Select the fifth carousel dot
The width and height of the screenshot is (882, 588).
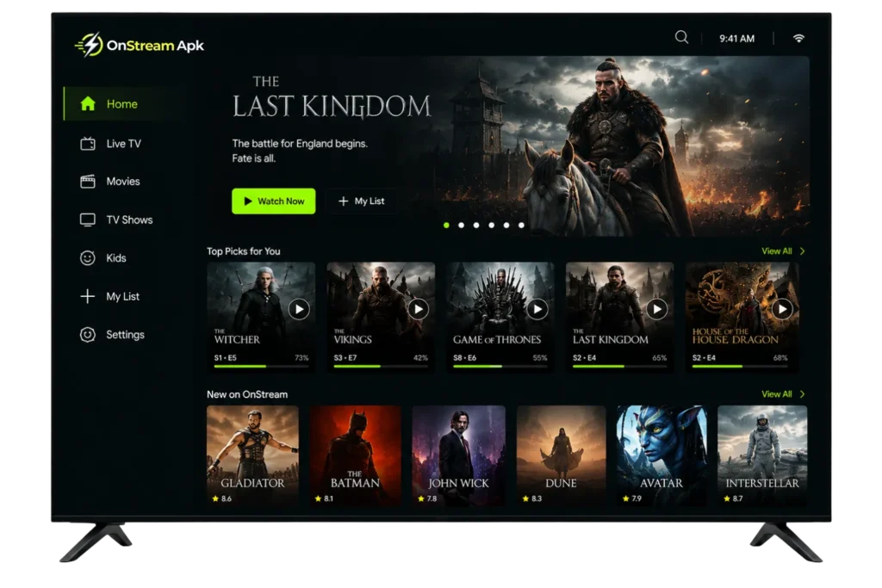click(x=506, y=226)
